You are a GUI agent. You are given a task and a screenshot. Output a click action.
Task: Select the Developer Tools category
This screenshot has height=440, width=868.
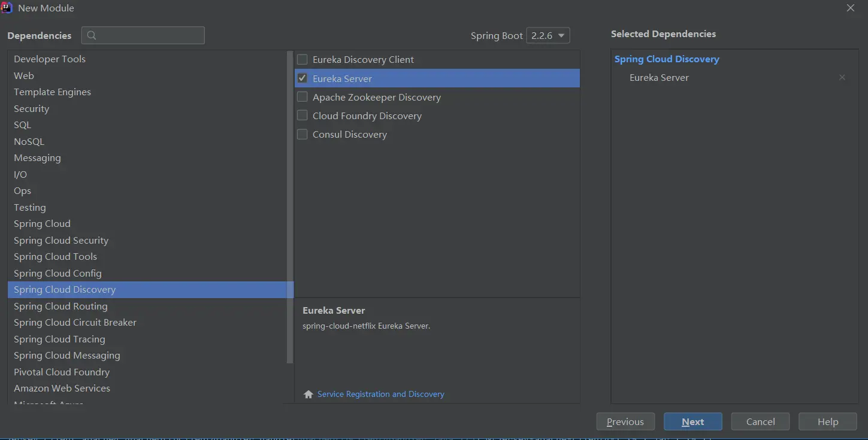coord(148,59)
